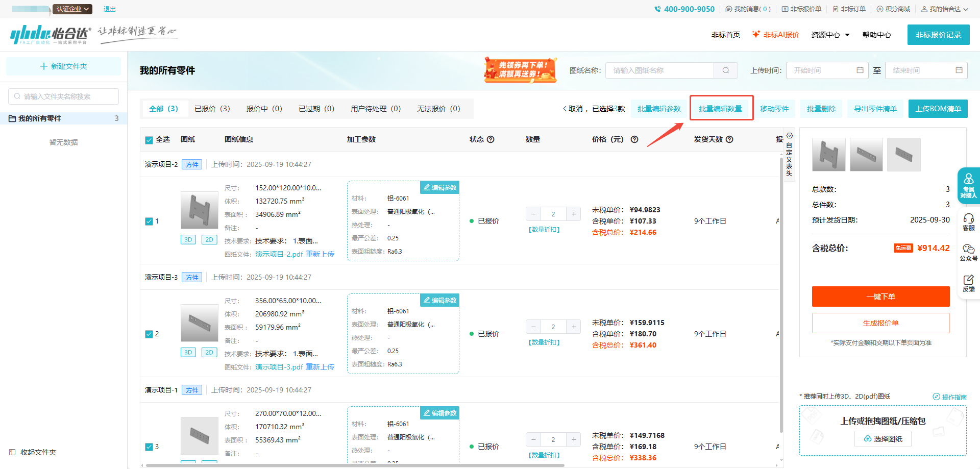Toggle the select all checkbox

[149, 140]
